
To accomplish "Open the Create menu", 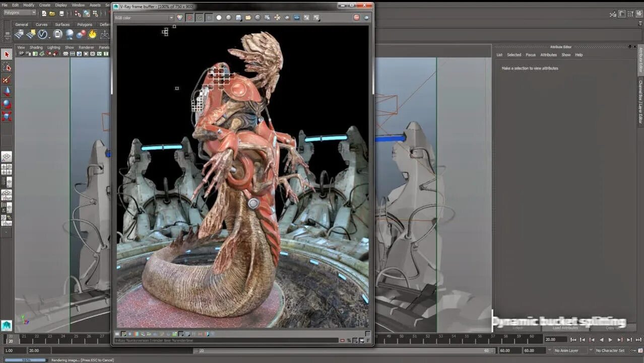I will tap(45, 5).
